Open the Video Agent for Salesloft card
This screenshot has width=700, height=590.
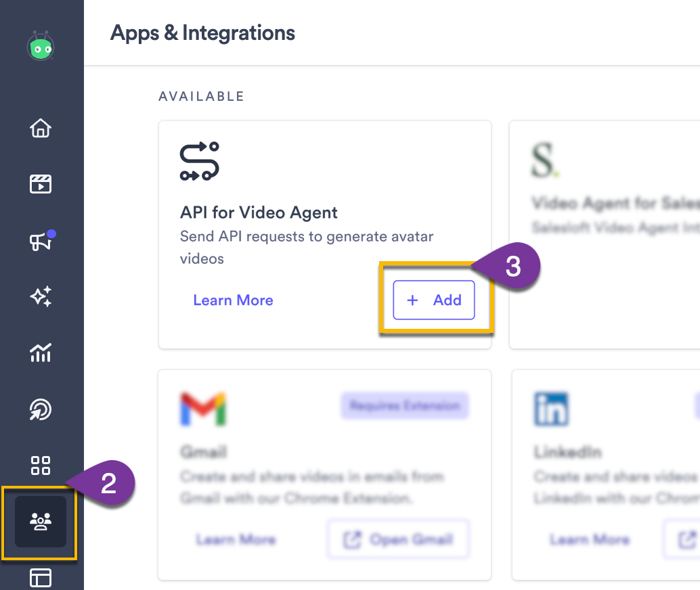pos(609,203)
